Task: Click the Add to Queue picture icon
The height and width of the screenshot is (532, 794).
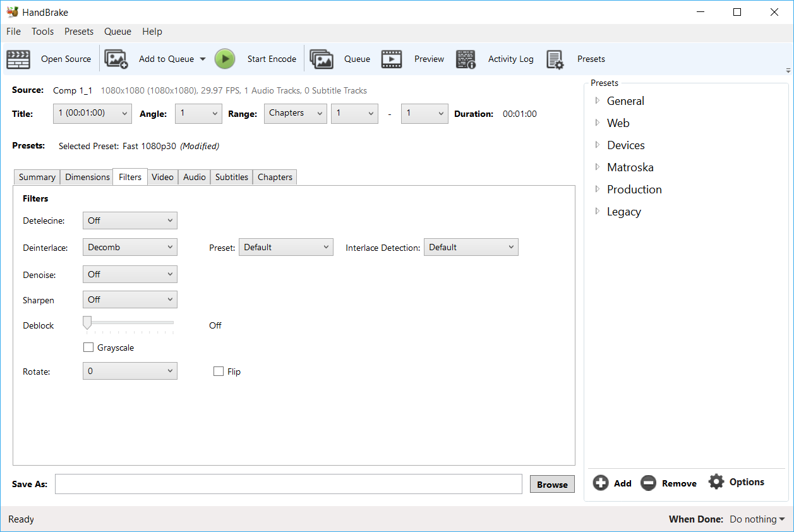Action: [116, 59]
